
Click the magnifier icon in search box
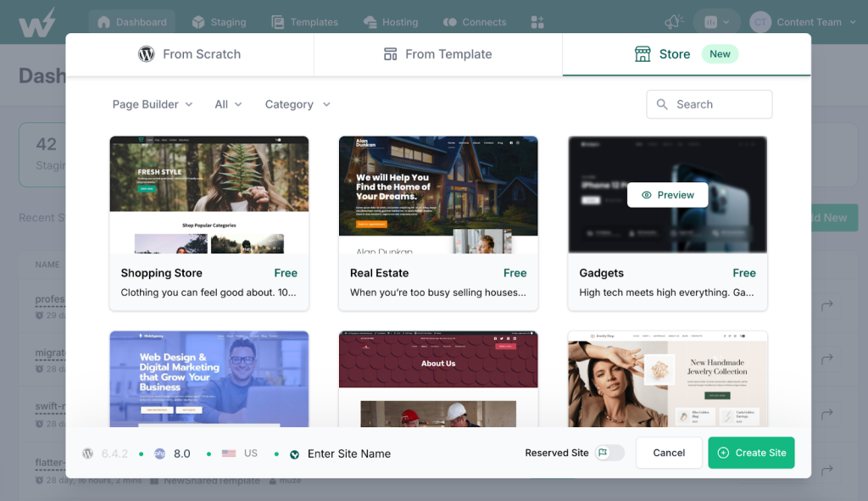point(662,104)
